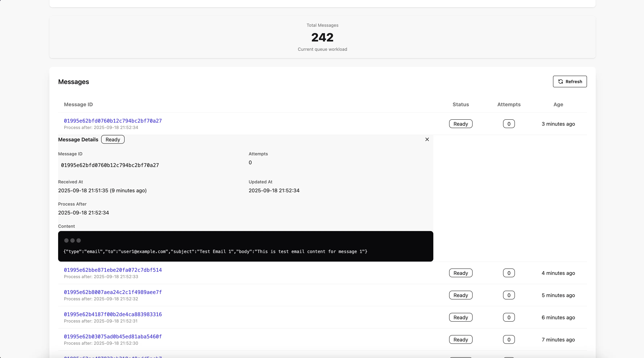The width and height of the screenshot is (644, 358).
Task: Close the Message Details panel
Action: point(427,139)
